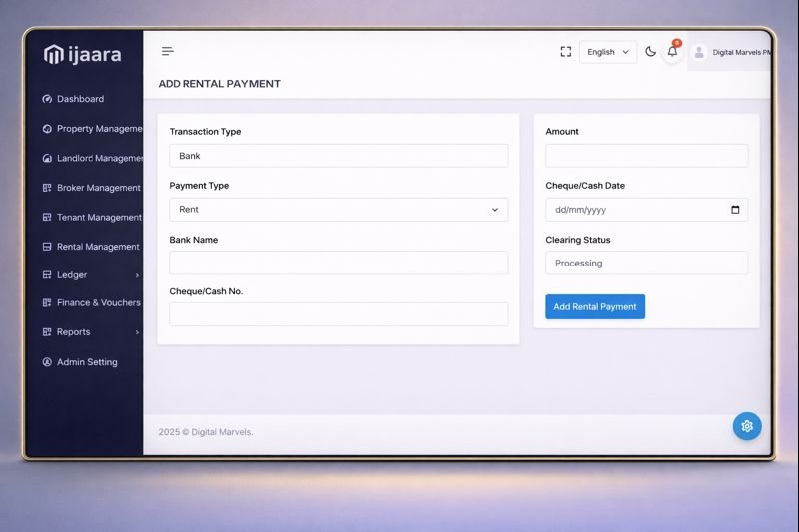
Task: Click the Payment Type label
Action: coord(199,186)
